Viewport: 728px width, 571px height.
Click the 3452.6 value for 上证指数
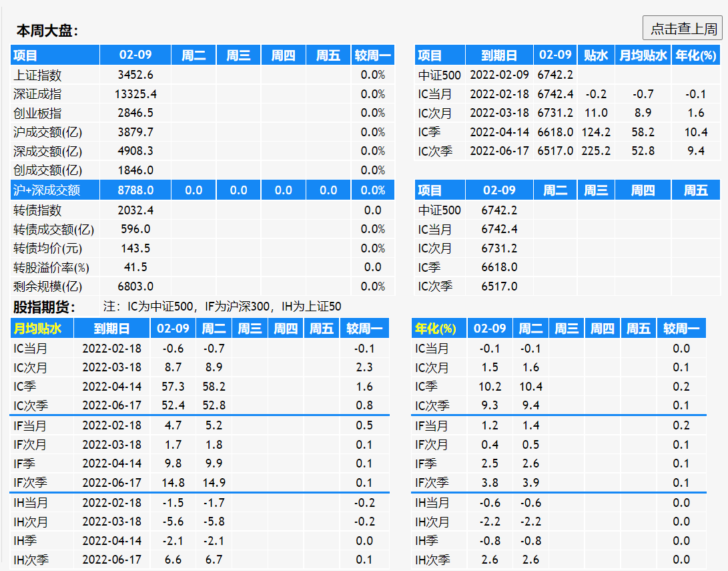[x=135, y=75]
